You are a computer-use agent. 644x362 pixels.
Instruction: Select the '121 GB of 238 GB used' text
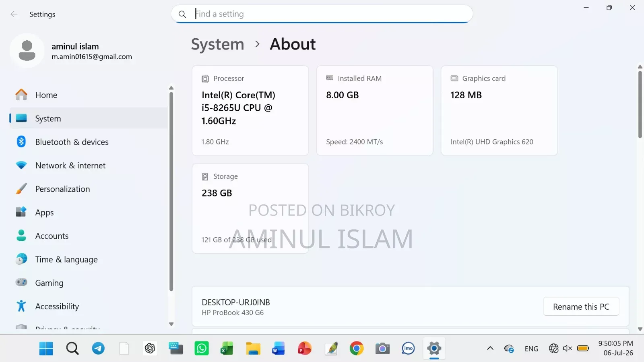[x=237, y=240]
